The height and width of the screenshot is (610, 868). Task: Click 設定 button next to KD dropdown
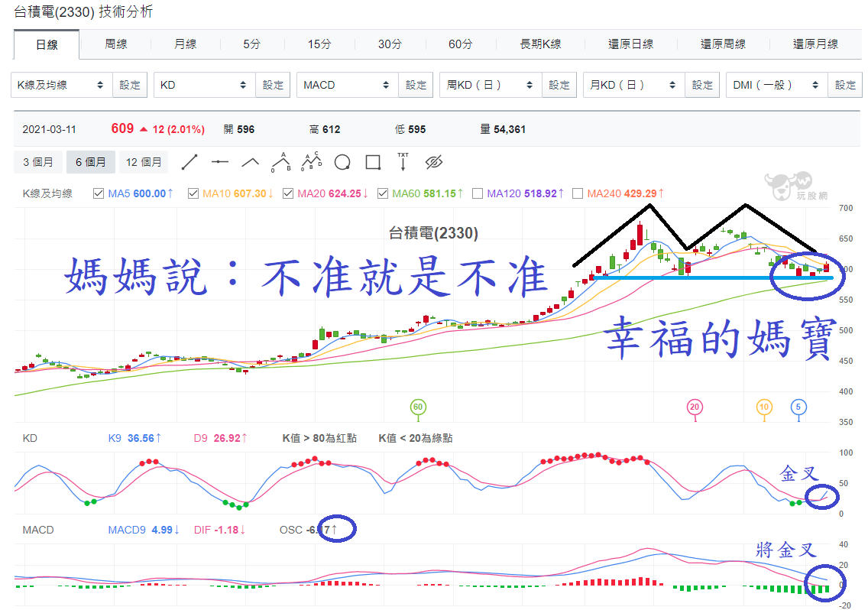click(273, 85)
